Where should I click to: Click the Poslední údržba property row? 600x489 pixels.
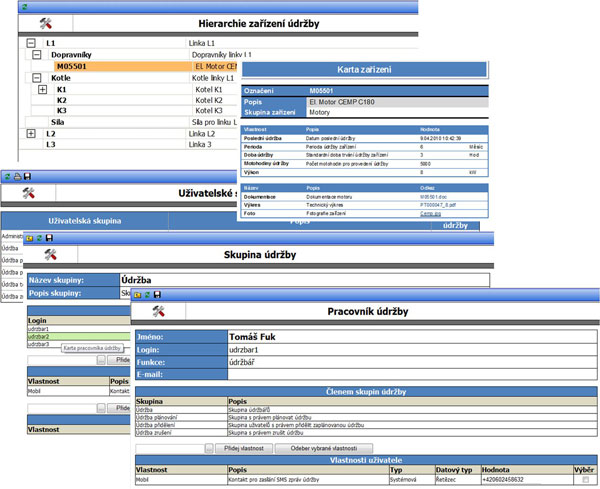pos(365,138)
